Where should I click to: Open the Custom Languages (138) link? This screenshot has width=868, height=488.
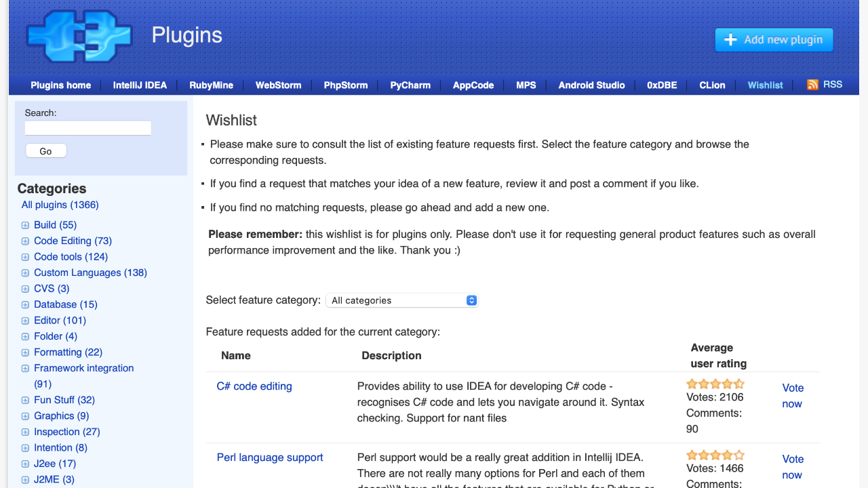click(x=91, y=272)
